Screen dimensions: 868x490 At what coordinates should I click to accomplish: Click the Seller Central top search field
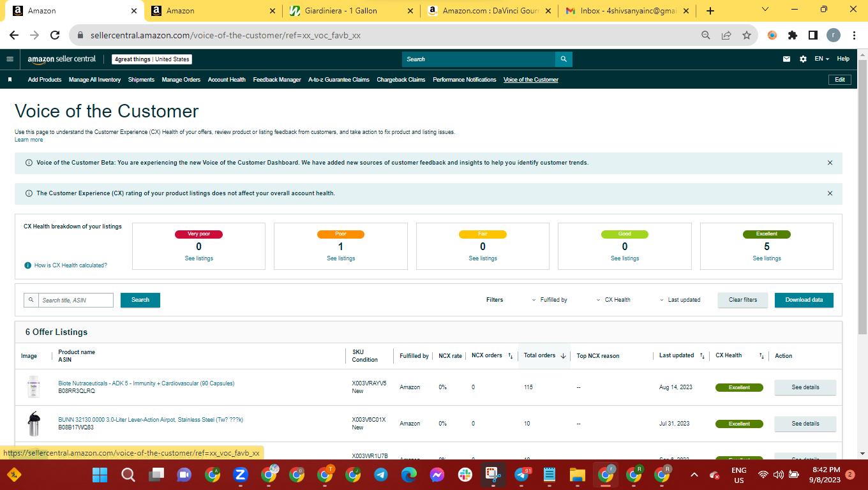[x=479, y=59]
